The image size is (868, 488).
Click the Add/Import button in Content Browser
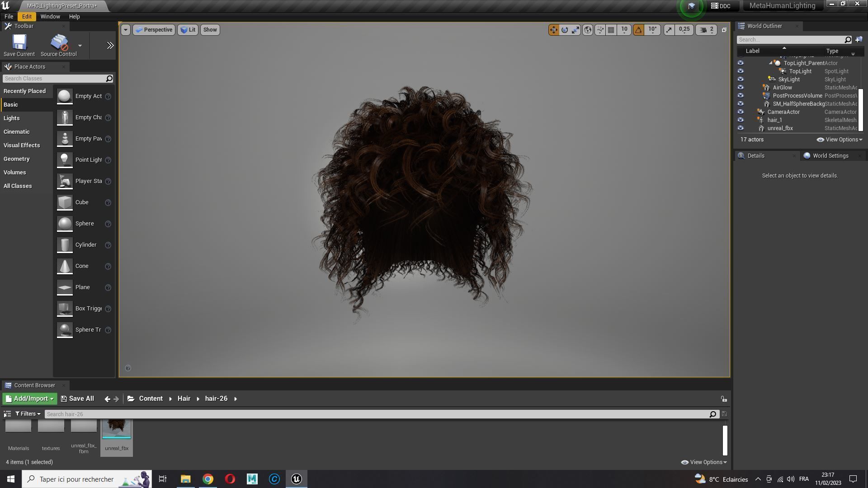[x=30, y=399]
